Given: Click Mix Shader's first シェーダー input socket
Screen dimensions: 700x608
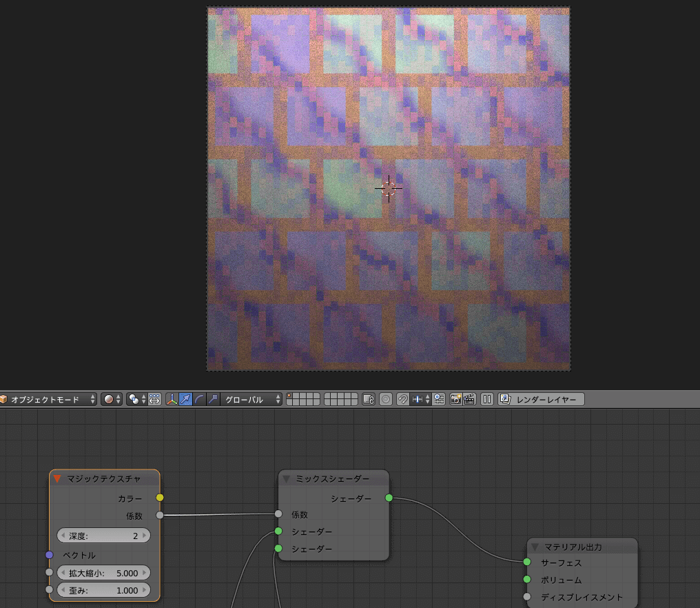Looking at the screenshot, I should [x=278, y=531].
